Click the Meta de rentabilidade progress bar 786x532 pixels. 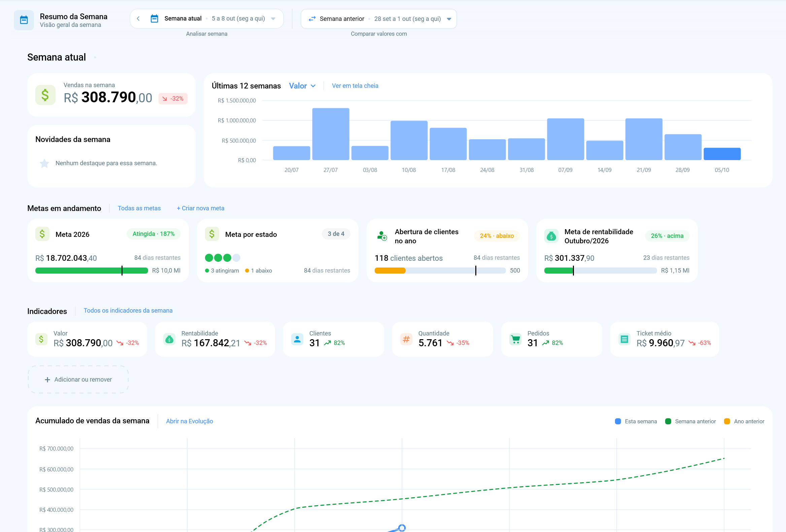tap(600, 271)
